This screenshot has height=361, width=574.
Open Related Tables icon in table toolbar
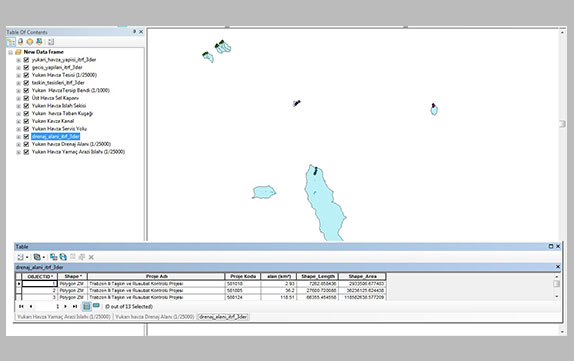[37, 257]
